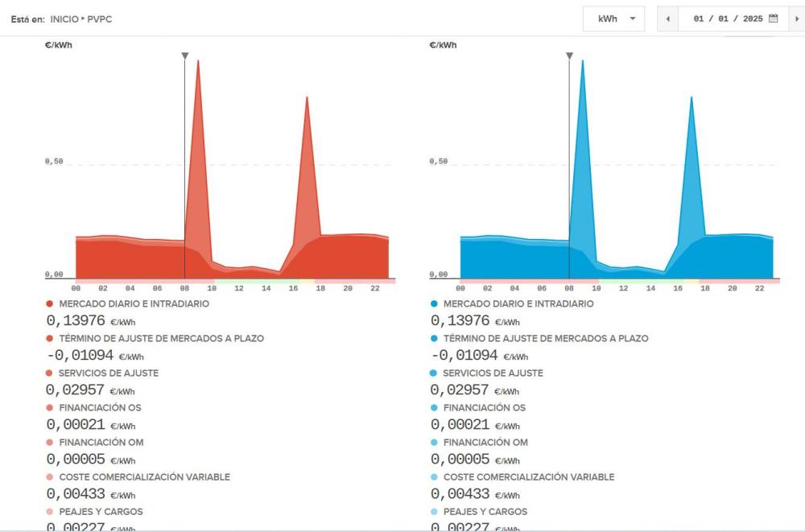
Task: Click blue -0,01094 €/kWh value
Action: (x=480, y=356)
